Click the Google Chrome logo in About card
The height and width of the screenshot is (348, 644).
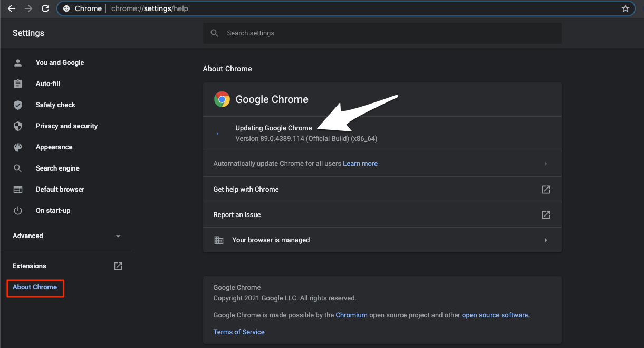222,99
